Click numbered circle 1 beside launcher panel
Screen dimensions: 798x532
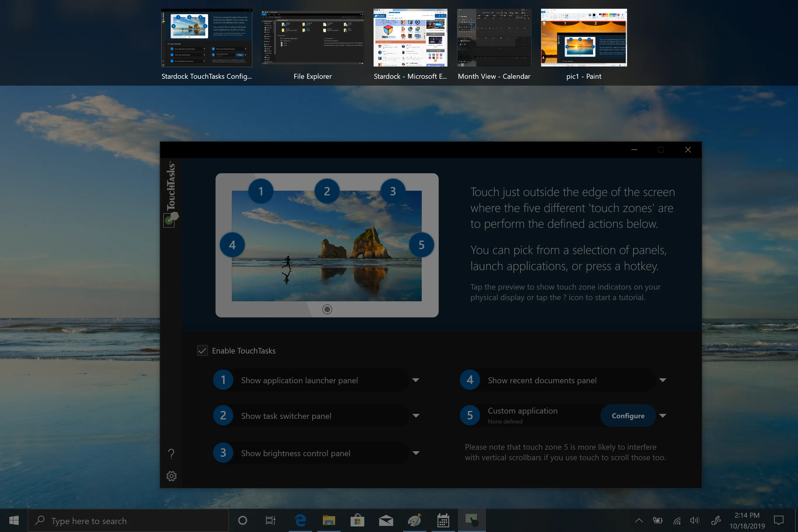[x=223, y=380]
